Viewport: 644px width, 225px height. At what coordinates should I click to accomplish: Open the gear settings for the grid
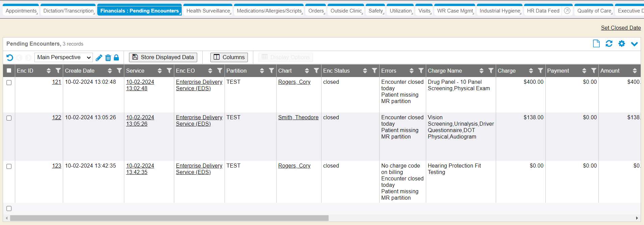click(622, 44)
